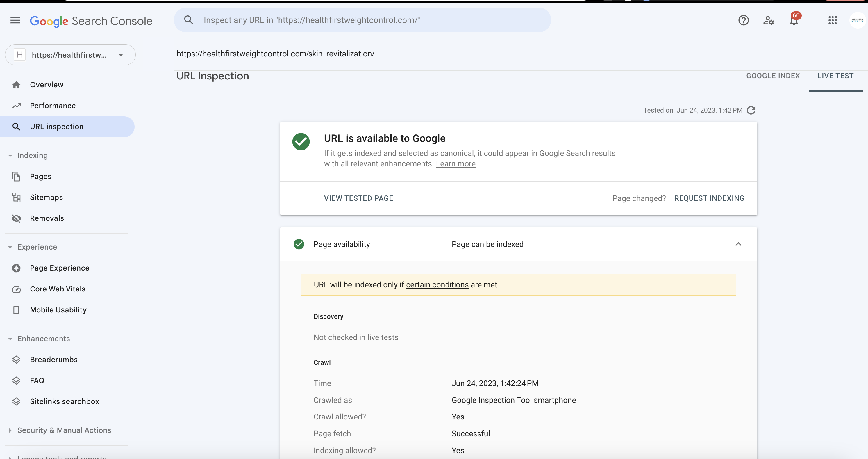The image size is (868, 459).
Task: Open the hamburger navigation menu
Action: coord(15,21)
